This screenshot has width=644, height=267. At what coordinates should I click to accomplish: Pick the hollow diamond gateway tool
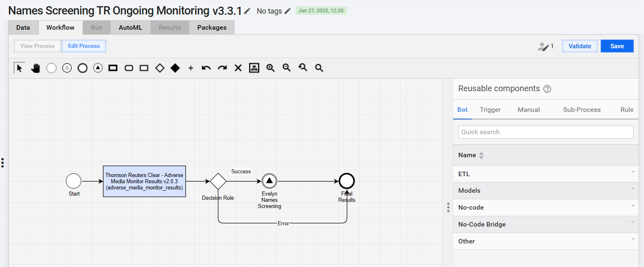point(160,68)
